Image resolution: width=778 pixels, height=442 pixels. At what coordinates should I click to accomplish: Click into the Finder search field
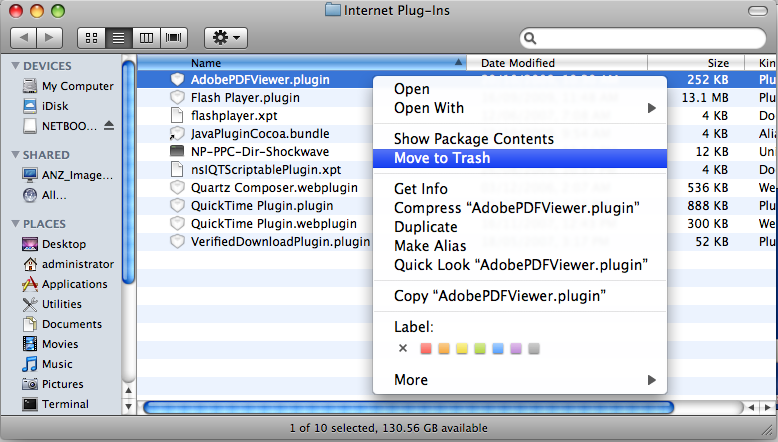coord(643,38)
